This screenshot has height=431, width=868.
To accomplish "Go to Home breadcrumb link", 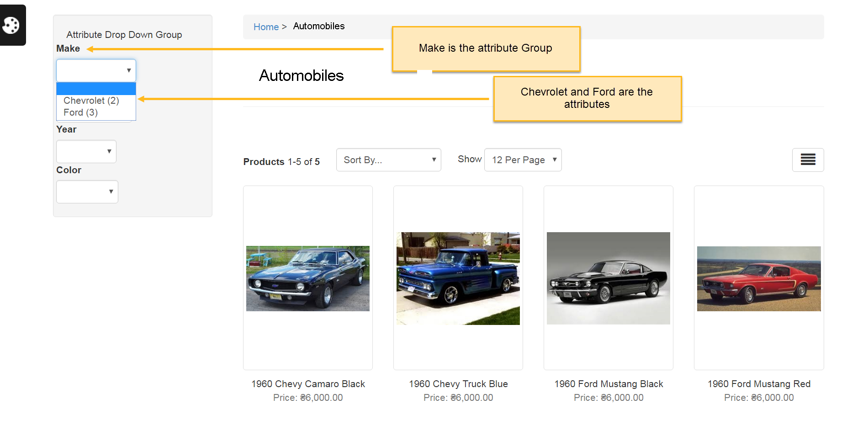I will pos(266,27).
